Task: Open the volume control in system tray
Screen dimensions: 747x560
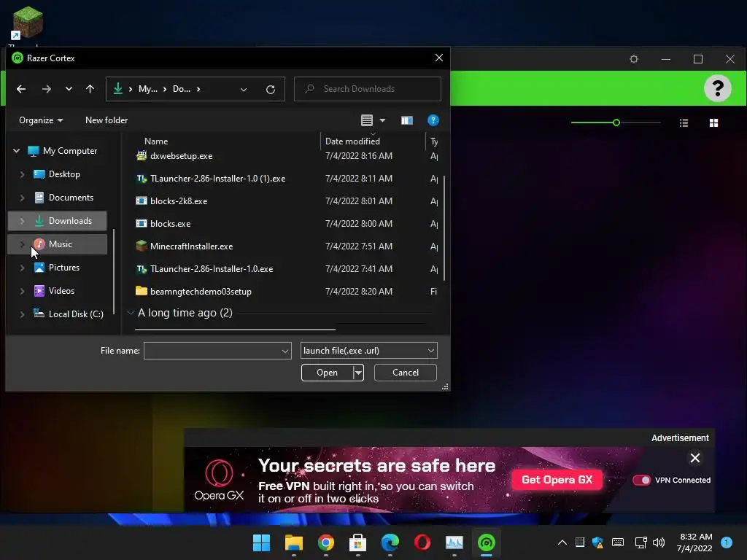Action: pos(659,542)
